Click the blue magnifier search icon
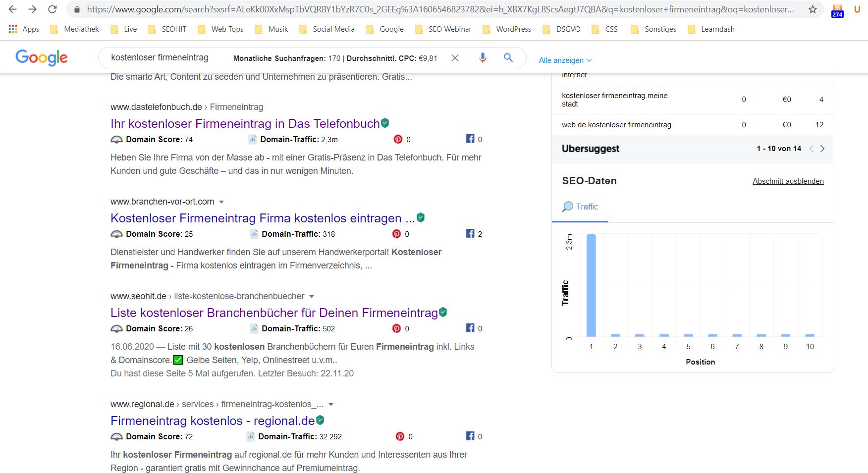Viewport: 868px width, 473px height. point(508,58)
